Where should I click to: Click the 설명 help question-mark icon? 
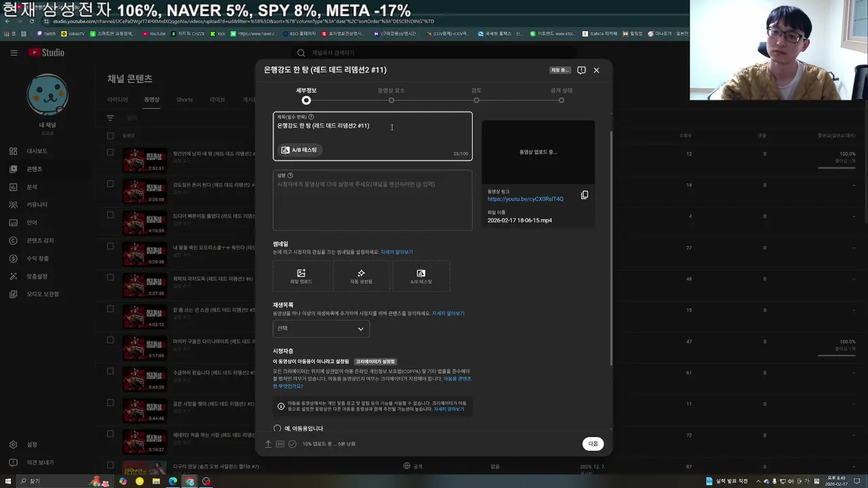point(290,176)
